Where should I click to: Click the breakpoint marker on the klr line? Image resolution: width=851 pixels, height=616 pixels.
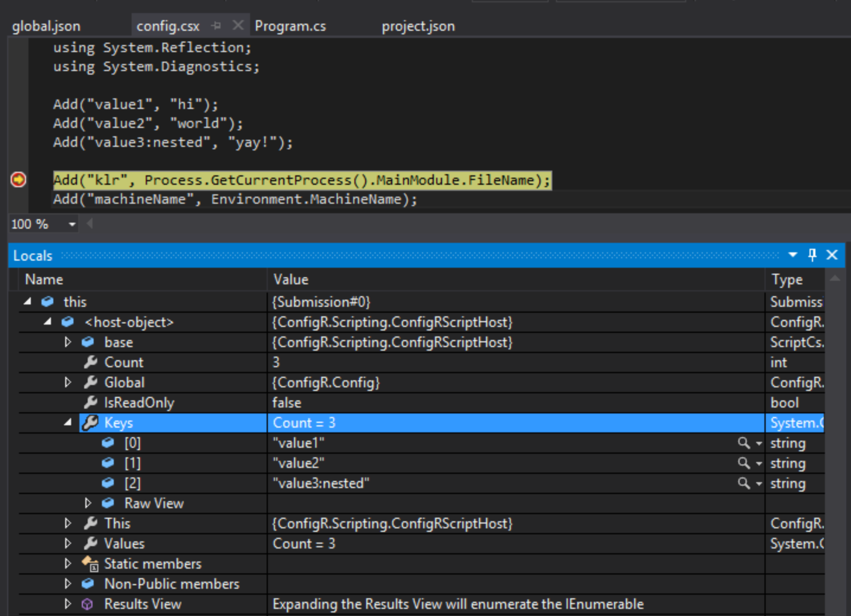[x=18, y=179]
